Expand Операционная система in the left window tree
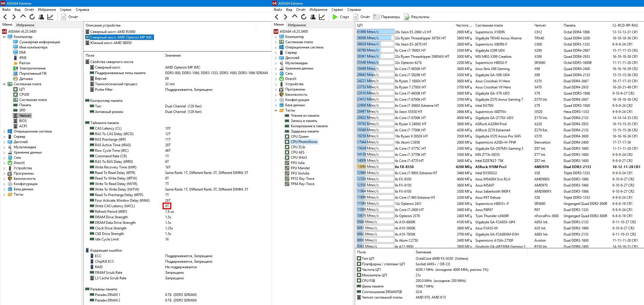 click(x=4, y=131)
